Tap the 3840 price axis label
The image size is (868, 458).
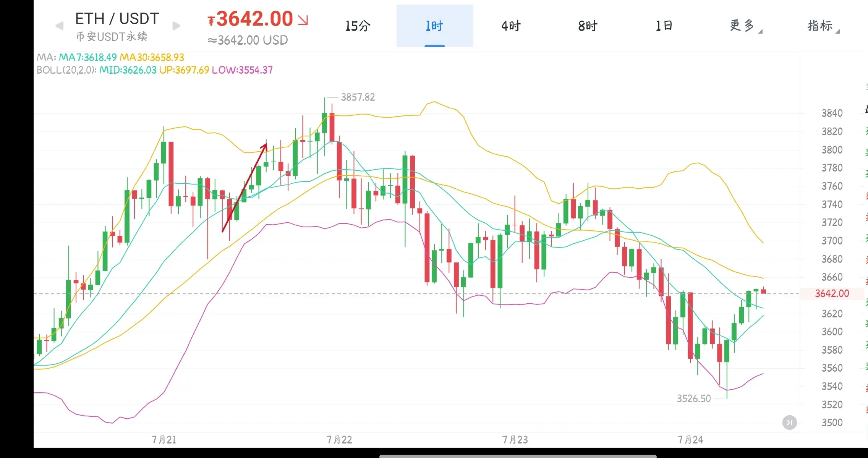tap(832, 113)
